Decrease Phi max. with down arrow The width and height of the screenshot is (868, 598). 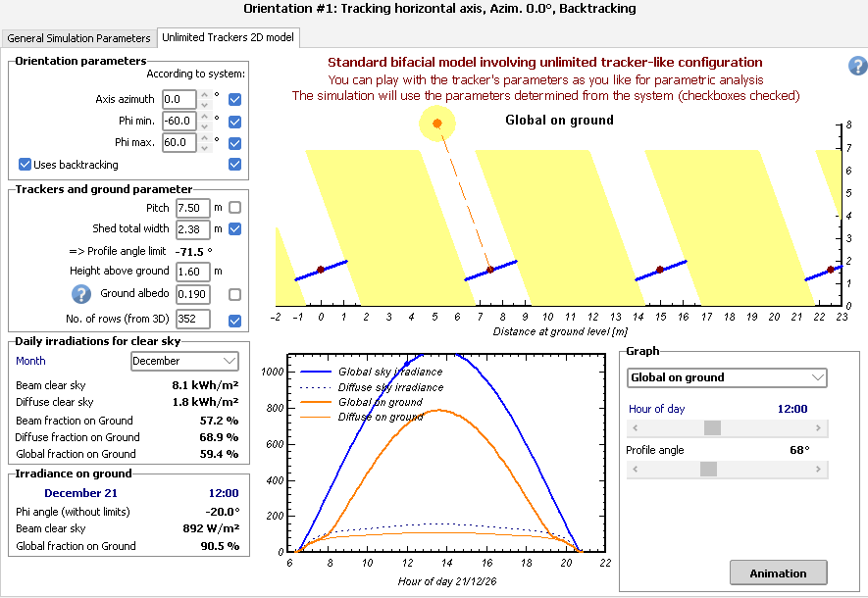point(204,147)
